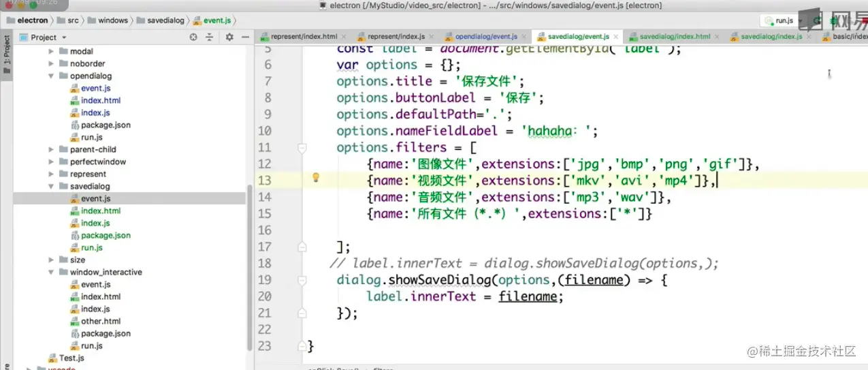Toggle the code fold marker at line 11
This screenshot has width=868, height=370.
point(302,147)
